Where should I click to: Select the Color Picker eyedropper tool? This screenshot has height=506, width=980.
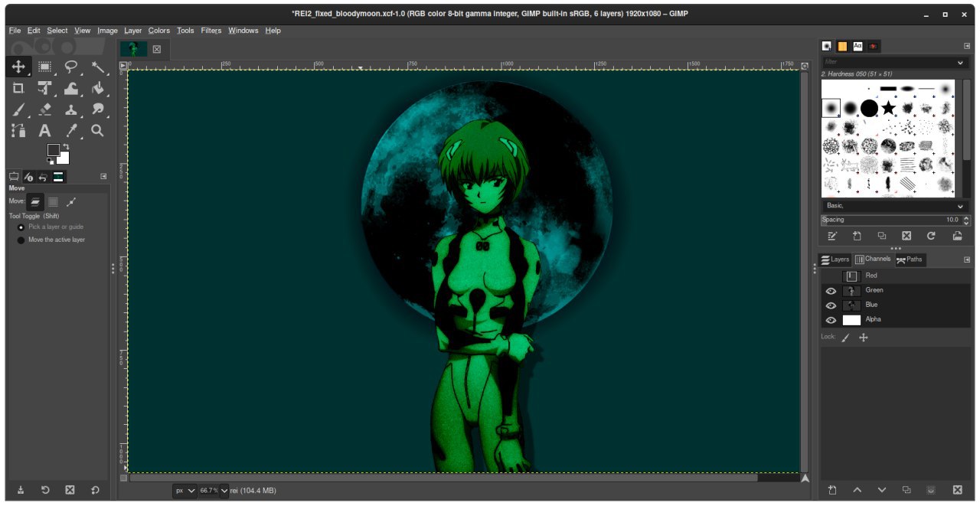(71, 131)
